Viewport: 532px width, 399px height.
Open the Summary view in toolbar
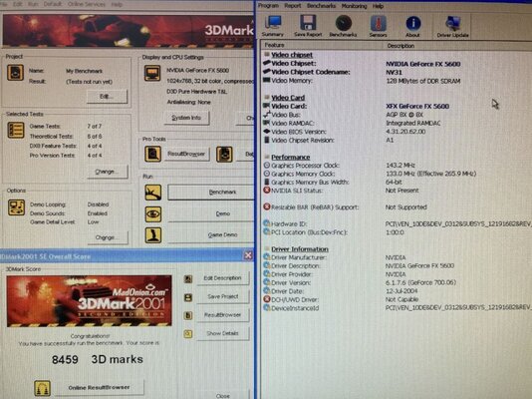(x=273, y=26)
